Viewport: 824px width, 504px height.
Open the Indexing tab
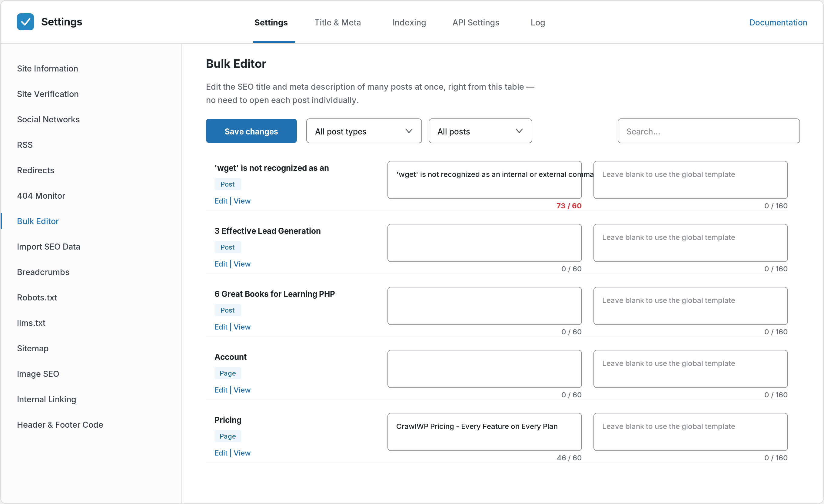point(409,22)
